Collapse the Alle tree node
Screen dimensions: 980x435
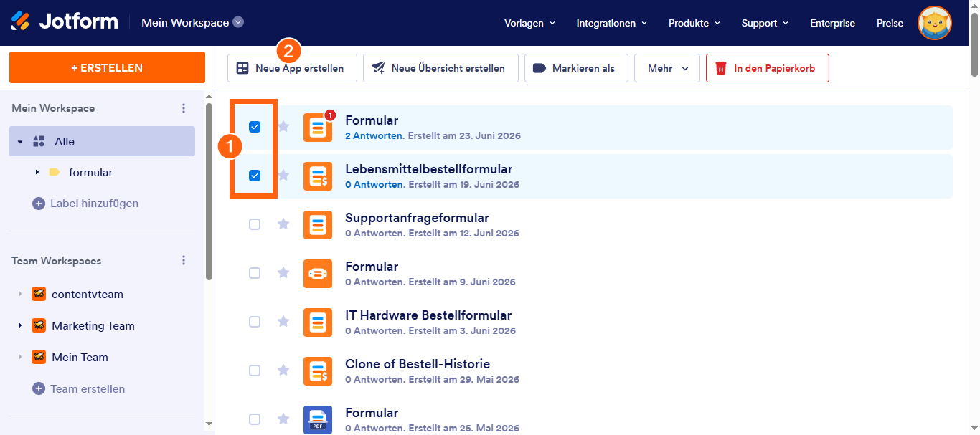(20, 142)
